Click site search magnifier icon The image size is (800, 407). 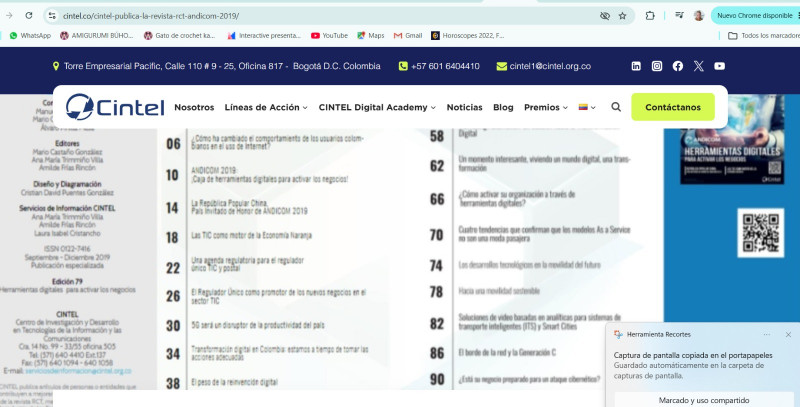(x=616, y=107)
